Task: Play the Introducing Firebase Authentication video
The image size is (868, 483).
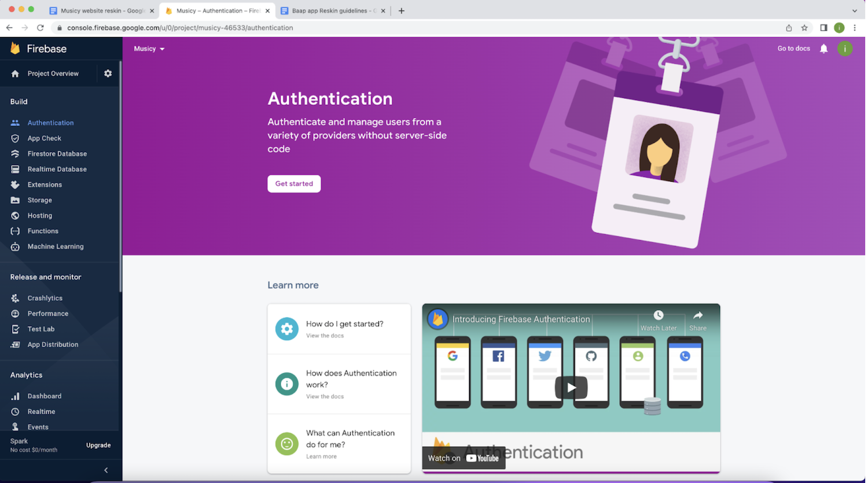Action: tap(571, 388)
